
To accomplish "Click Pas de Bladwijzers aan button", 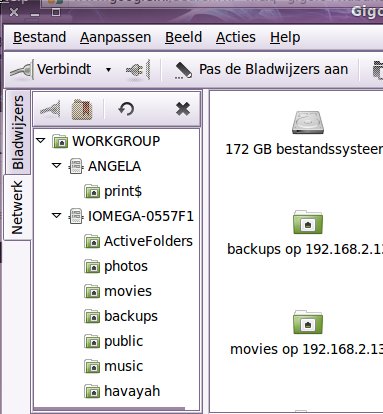I will [x=261, y=70].
